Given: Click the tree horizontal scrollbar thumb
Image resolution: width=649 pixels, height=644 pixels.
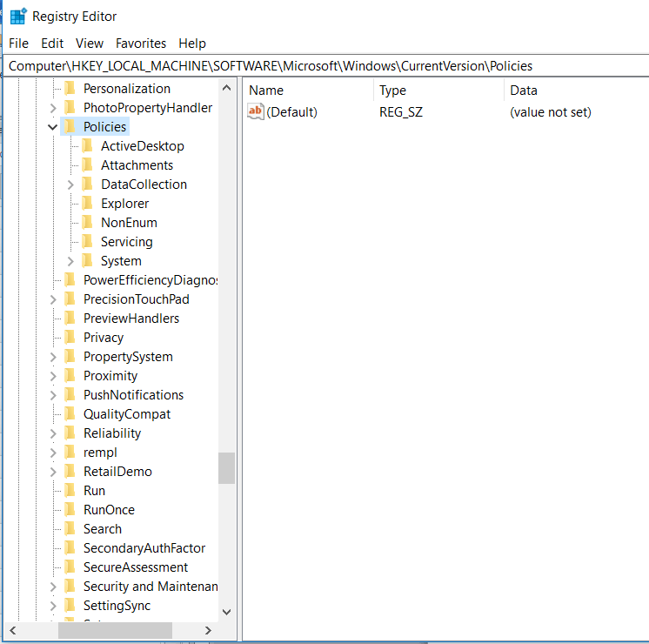Looking at the screenshot, I should [x=115, y=630].
